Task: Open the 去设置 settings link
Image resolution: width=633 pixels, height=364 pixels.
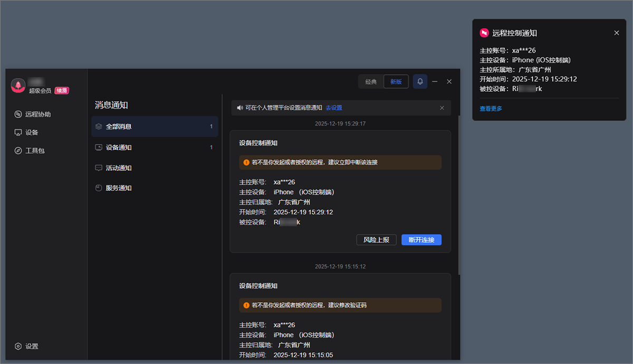Action: click(333, 108)
